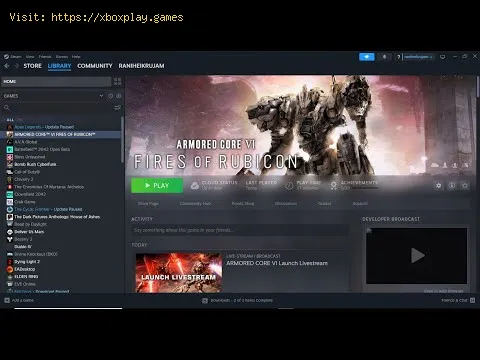Open the STORE tab

point(32,66)
